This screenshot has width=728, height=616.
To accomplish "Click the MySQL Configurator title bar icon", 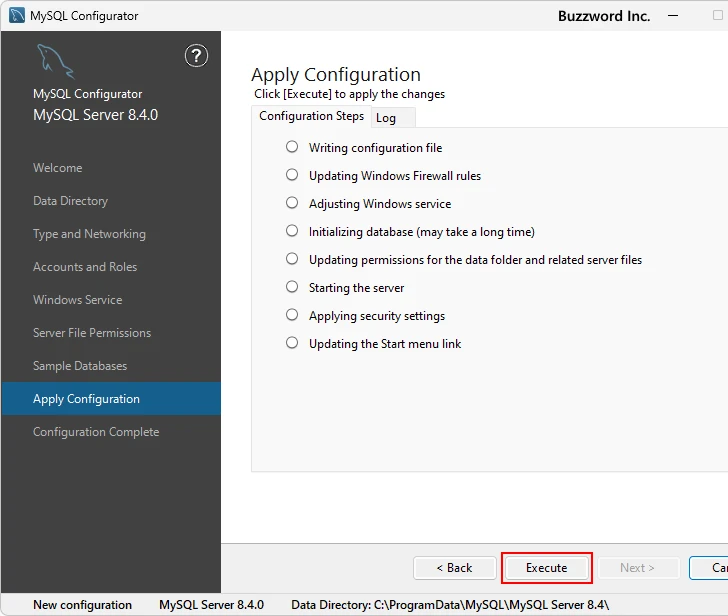I will [17, 15].
